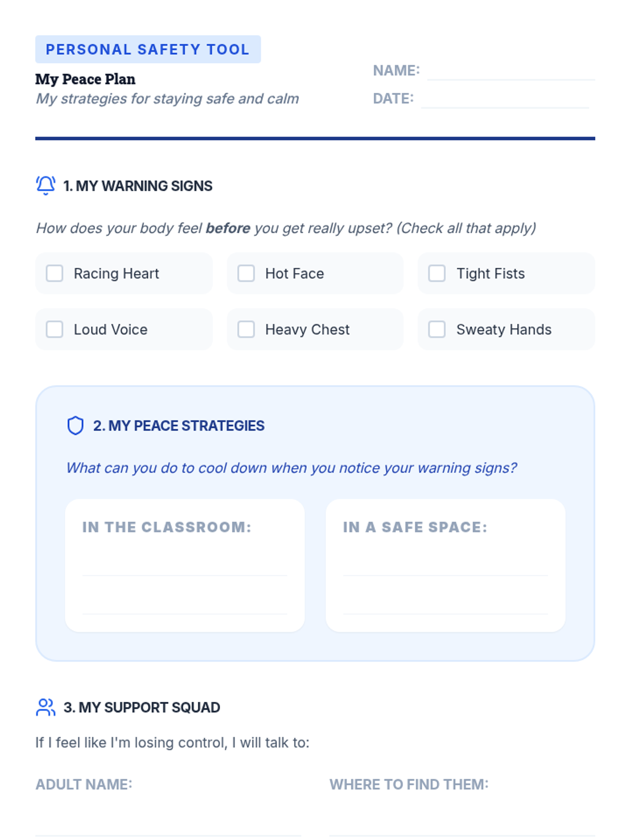Click the Personal Safety Tool badge
Viewport: 630px width, 840px height.
[x=148, y=49]
